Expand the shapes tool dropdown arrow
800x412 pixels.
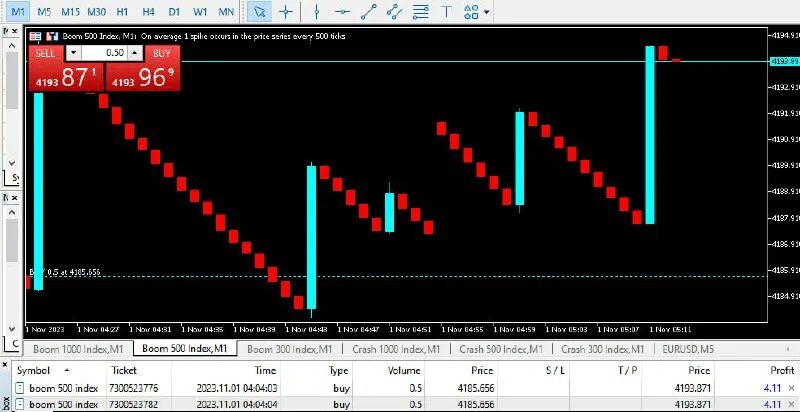[486, 12]
